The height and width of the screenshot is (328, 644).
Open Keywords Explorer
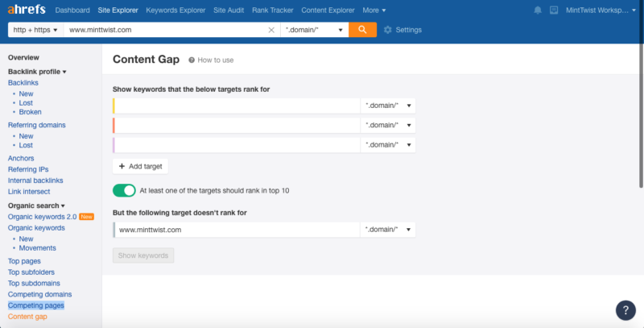(x=175, y=10)
